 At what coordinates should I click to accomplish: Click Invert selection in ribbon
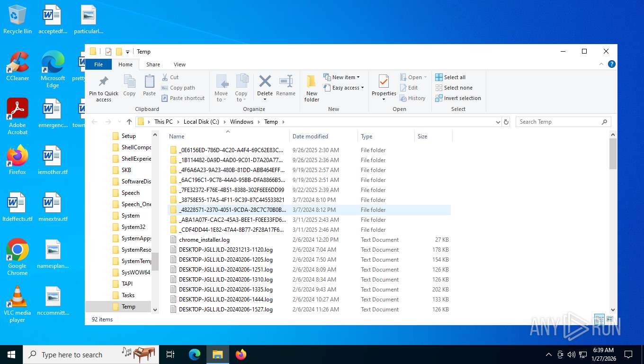pos(458,98)
